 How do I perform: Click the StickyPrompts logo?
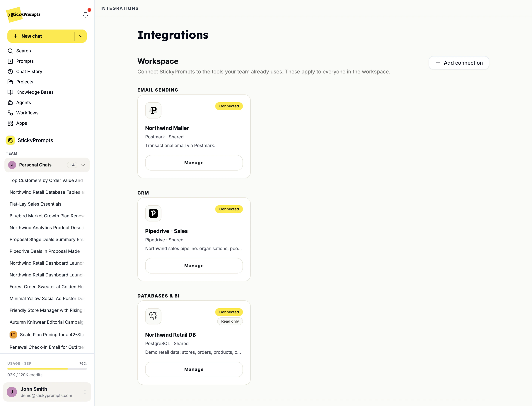23,15
